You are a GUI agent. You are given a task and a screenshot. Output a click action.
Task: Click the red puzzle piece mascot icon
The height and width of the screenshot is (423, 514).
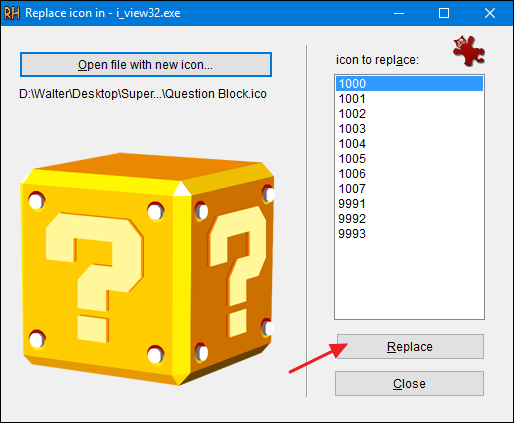[x=469, y=51]
